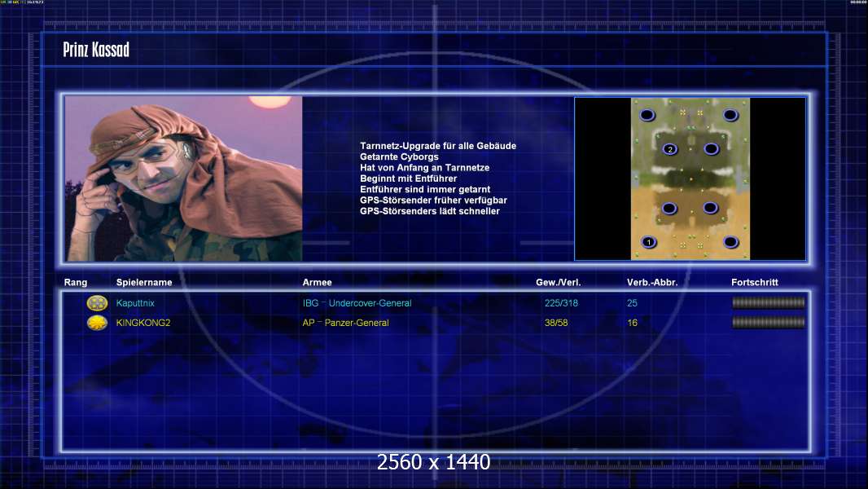Screen dimensions: 868x489
Task: Click disconnect count 16
Action: (x=632, y=323)
